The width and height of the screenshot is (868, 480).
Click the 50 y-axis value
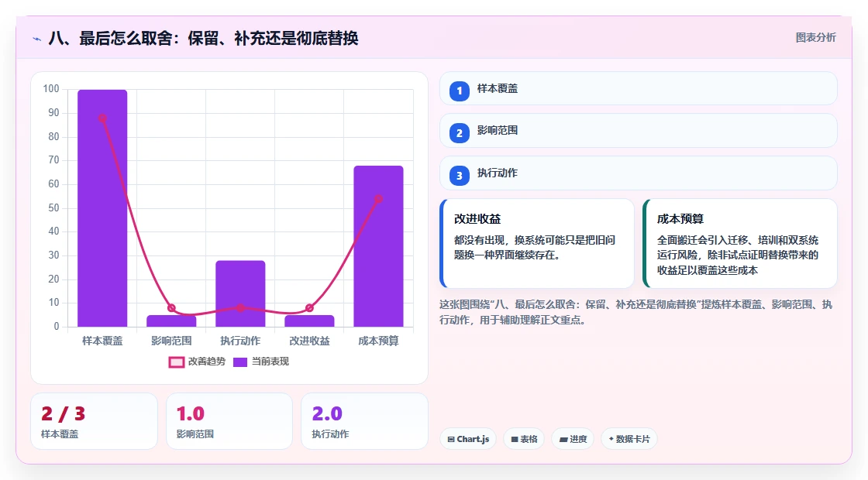point(53,208)
